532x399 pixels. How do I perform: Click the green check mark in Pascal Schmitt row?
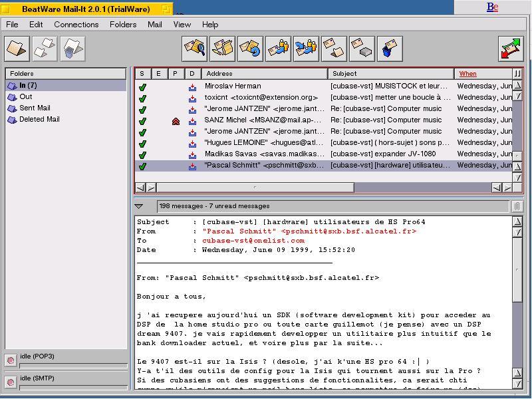pos(142,166)
